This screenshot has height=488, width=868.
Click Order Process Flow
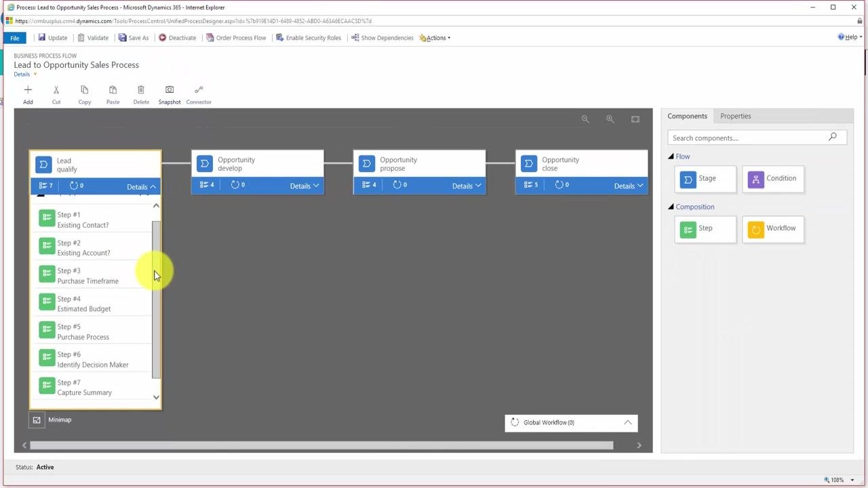[236, 38]
